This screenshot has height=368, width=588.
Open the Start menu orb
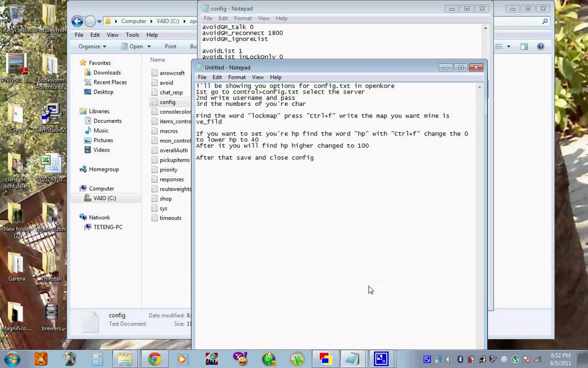(12, 359)
